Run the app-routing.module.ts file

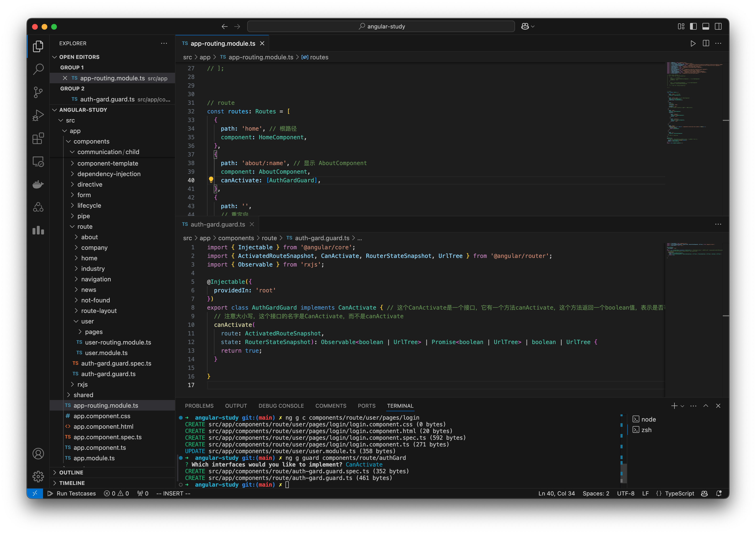(693, 43)
